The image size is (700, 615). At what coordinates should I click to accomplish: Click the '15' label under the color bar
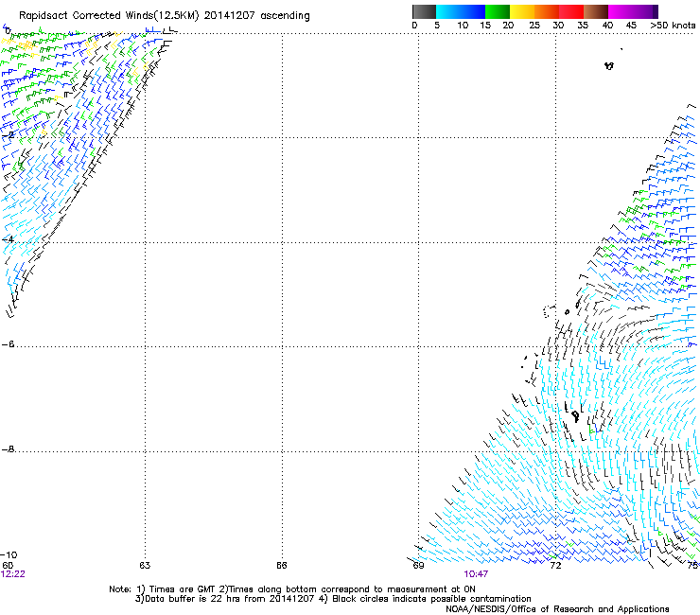(485, 26)
